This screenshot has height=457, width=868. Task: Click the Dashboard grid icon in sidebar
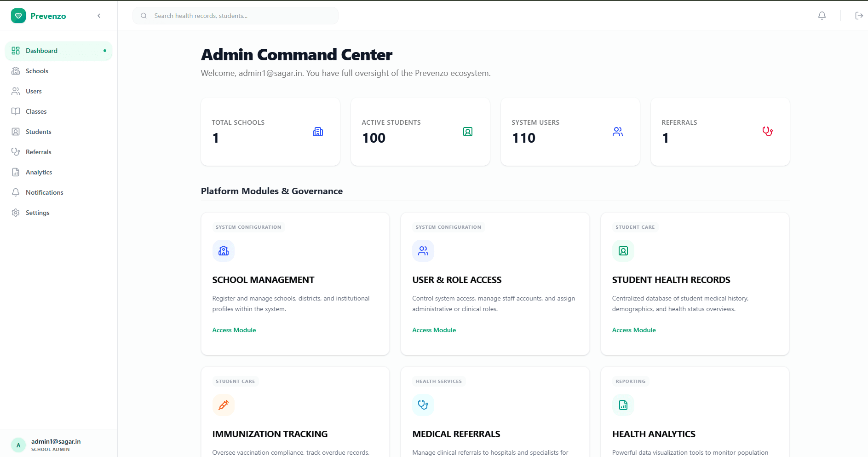point(16,51)
